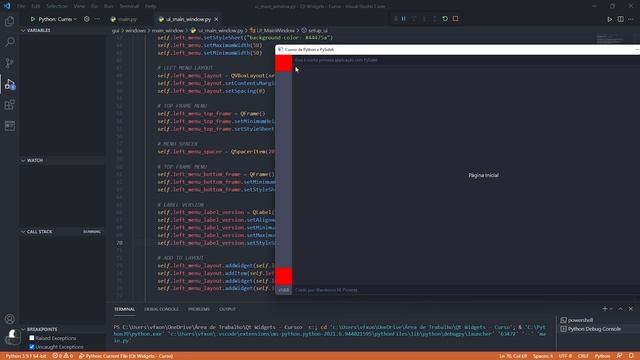Click Step Out in the debug toolbar
640x360 pixels.
(x=434, y=19)
